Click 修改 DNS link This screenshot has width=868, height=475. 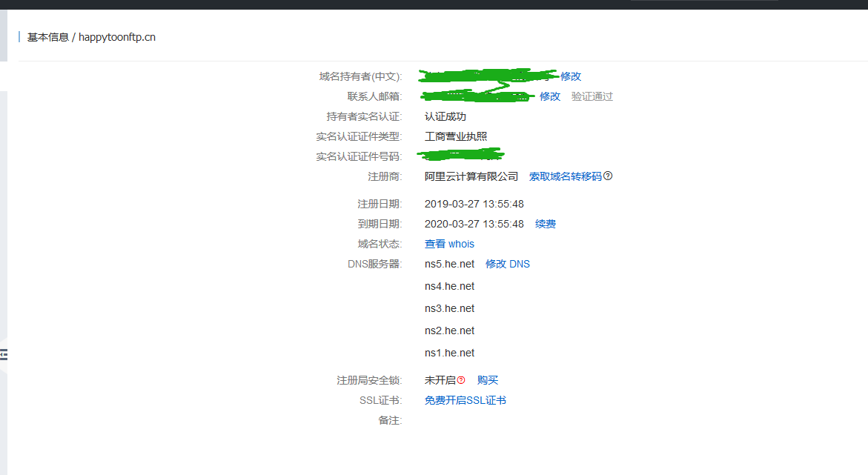pyautogui.click(x=508, y=264)
